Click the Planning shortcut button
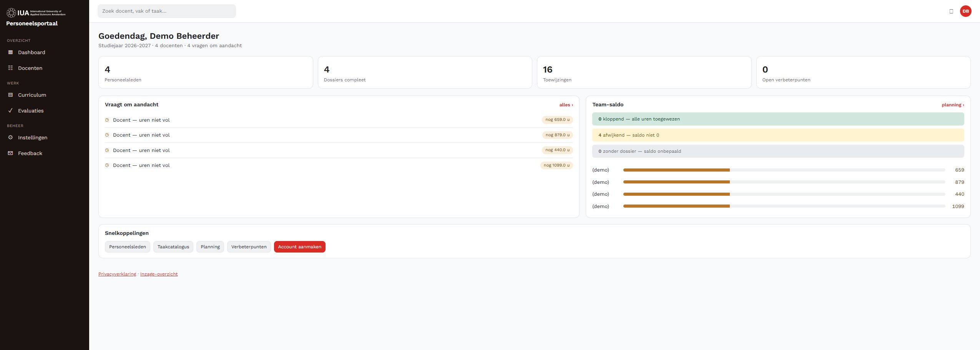The image size is (980, 350). coord(210,247)
